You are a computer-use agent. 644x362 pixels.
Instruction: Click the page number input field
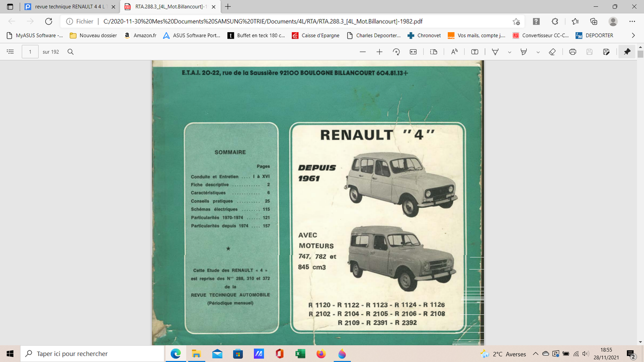[30, 52]
